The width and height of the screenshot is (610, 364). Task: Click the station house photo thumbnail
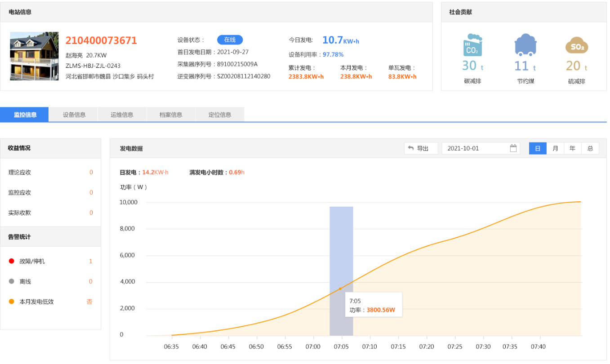(34, 56)
